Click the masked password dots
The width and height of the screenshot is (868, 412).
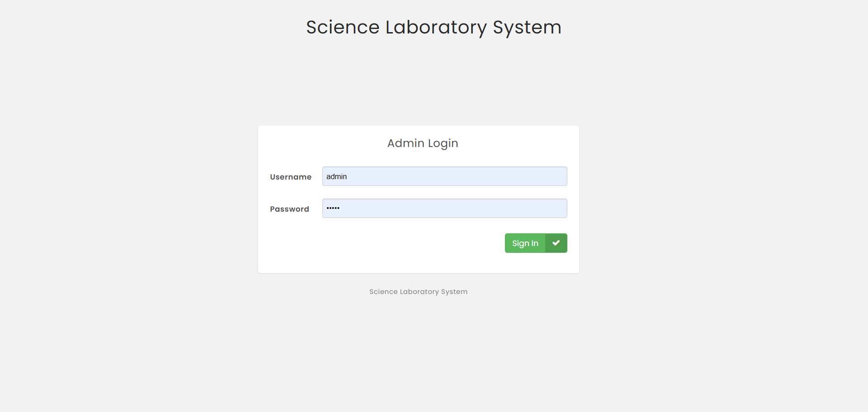[333, 208]
